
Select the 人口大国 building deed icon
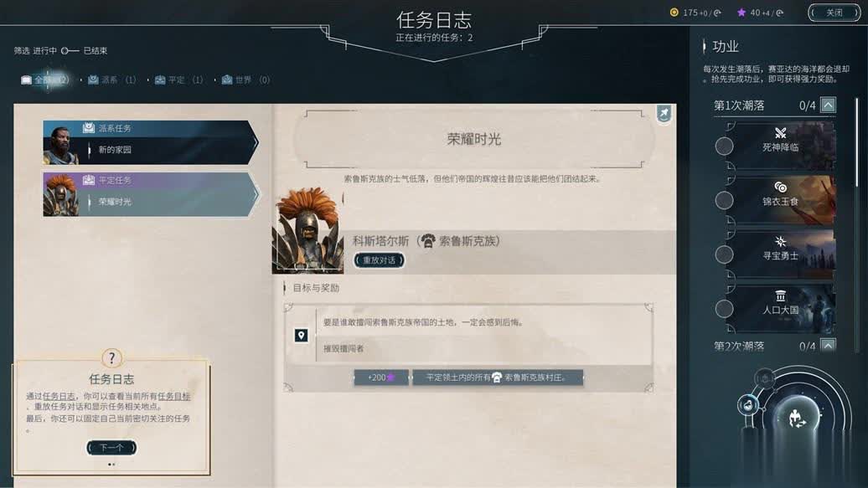click(780, 295)
